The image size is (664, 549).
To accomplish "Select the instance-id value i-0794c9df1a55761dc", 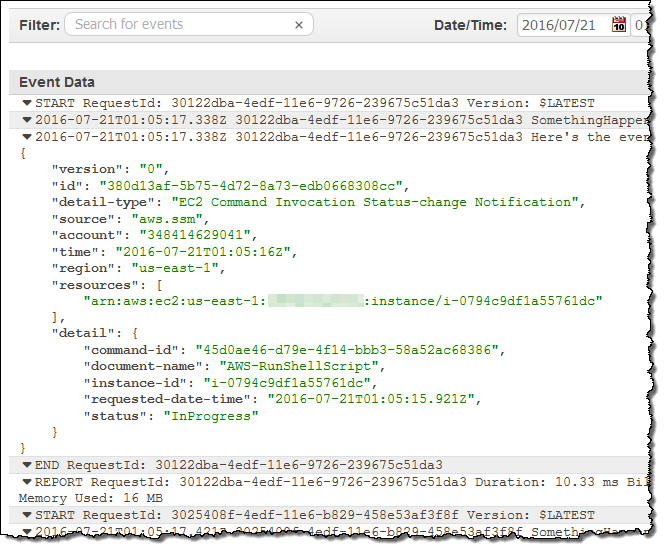I will [x=287, y=383].
